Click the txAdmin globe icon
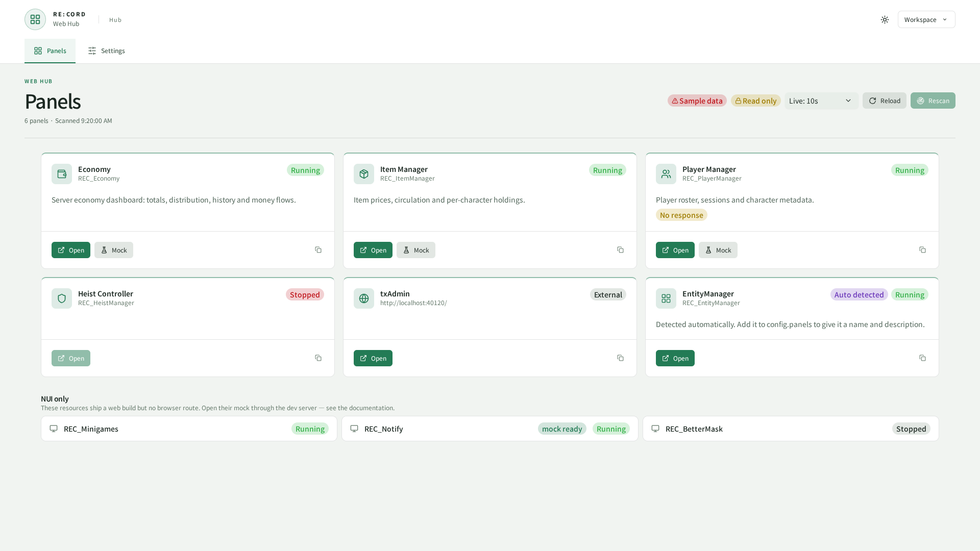 [364, 298]
